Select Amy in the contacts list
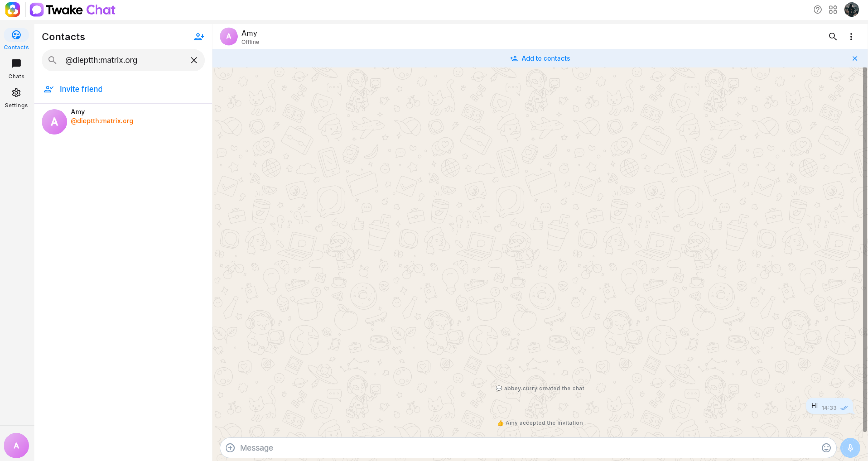Image resolution: width=868 pixels, height=461 pixels. (123, 122)
